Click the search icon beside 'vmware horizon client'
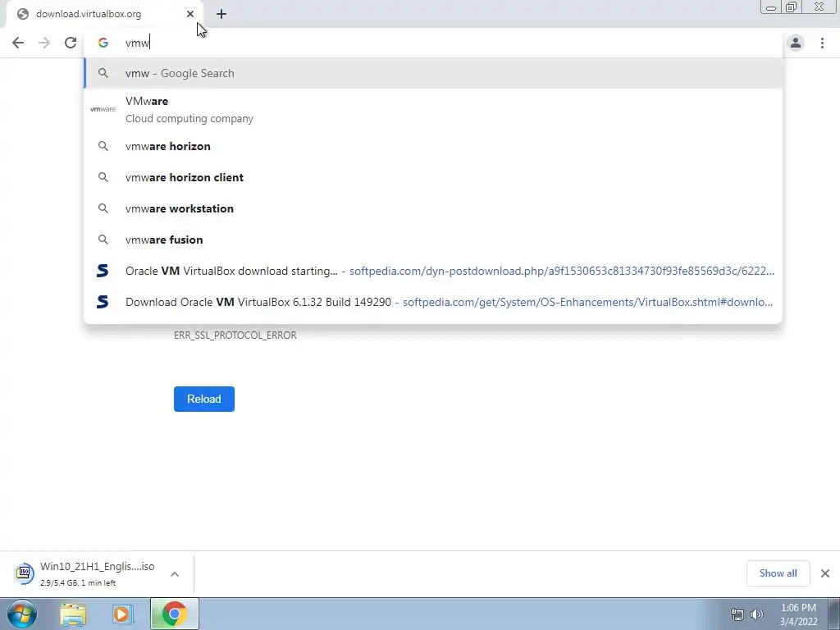Viewport: 840px width, 630px height. (x=103, y=177)
